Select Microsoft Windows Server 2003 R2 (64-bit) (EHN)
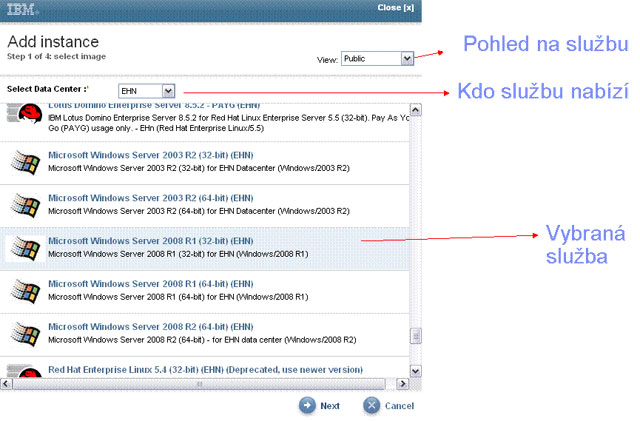 click(x=151, y=198)
